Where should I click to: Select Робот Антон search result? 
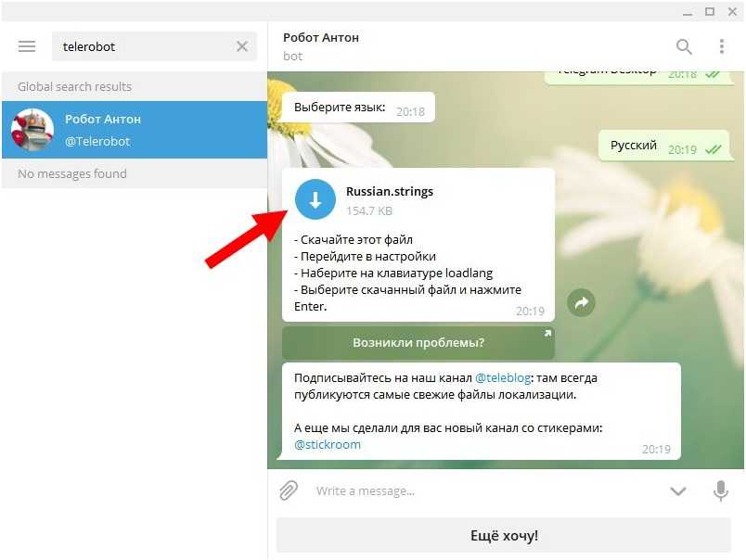pyautogui.click(x=135, y=129)
